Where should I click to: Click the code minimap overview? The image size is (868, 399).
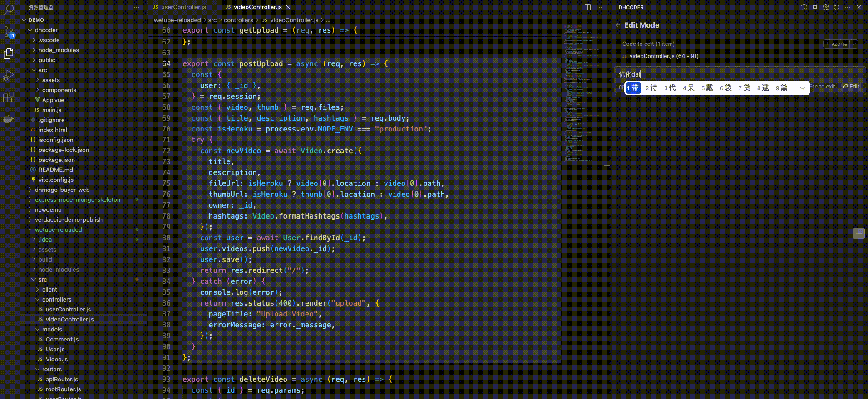(582, 93)
